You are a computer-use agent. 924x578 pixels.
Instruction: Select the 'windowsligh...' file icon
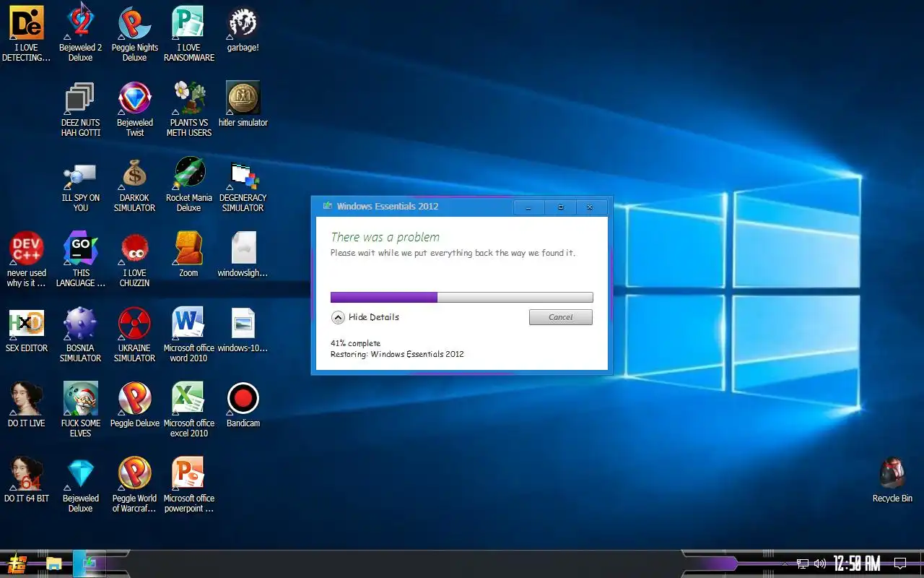click(x=243, y=254)
